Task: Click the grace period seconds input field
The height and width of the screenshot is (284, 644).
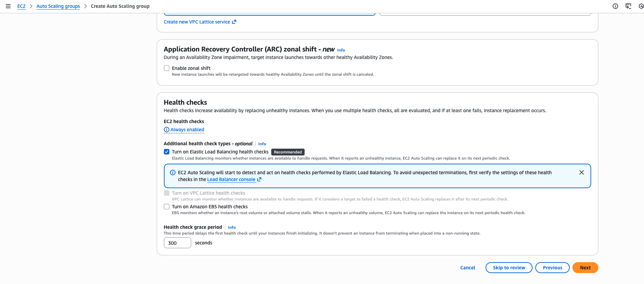Action: coord(178,243)
